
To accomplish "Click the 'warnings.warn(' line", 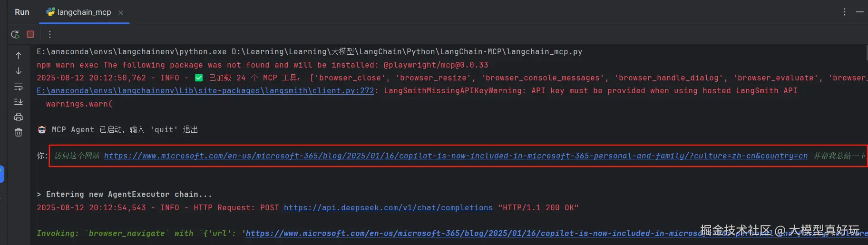I will [x=79, y=104].
